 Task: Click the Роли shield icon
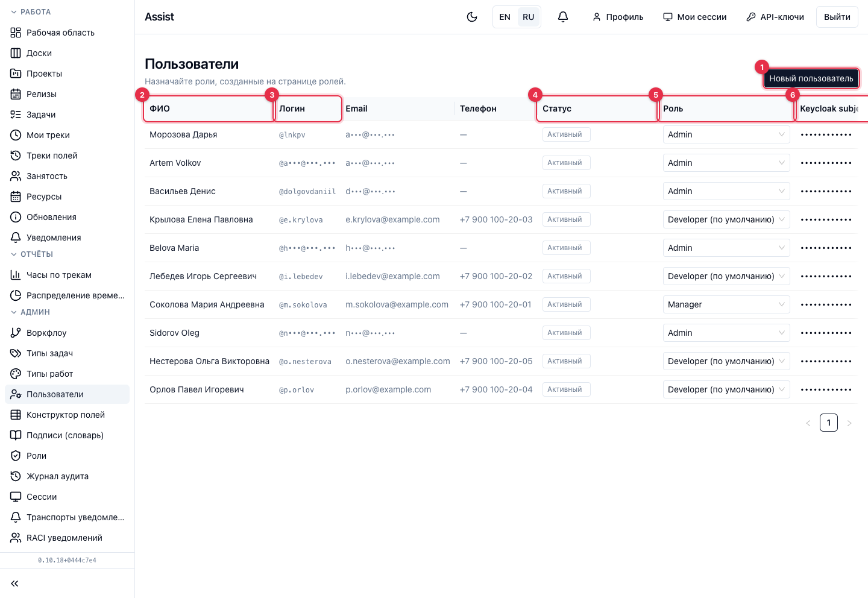pos(16,456)
